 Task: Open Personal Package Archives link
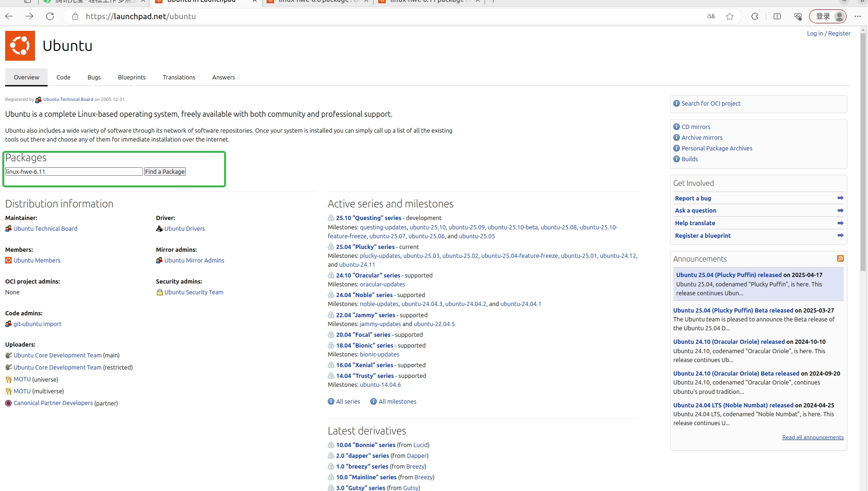click(717, 148)
